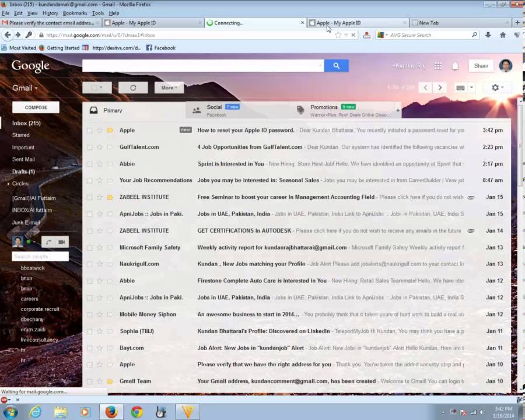
Task: Go to newer emails with previous arrow
Action: click(426, 87)
